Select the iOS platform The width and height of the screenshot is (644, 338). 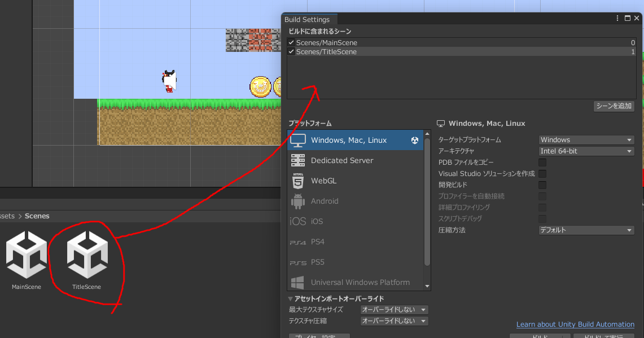tap(355, 221)
